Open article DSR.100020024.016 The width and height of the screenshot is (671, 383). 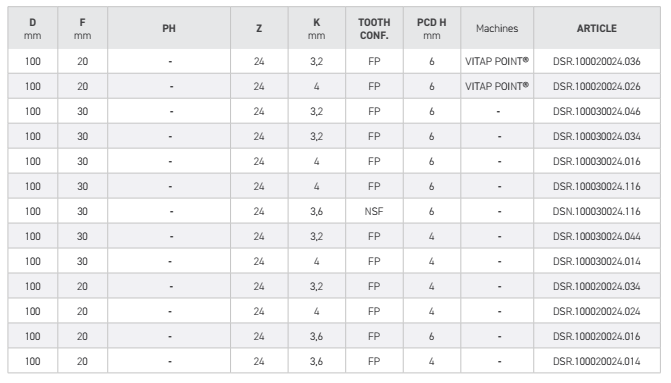[x=597, y=336]
